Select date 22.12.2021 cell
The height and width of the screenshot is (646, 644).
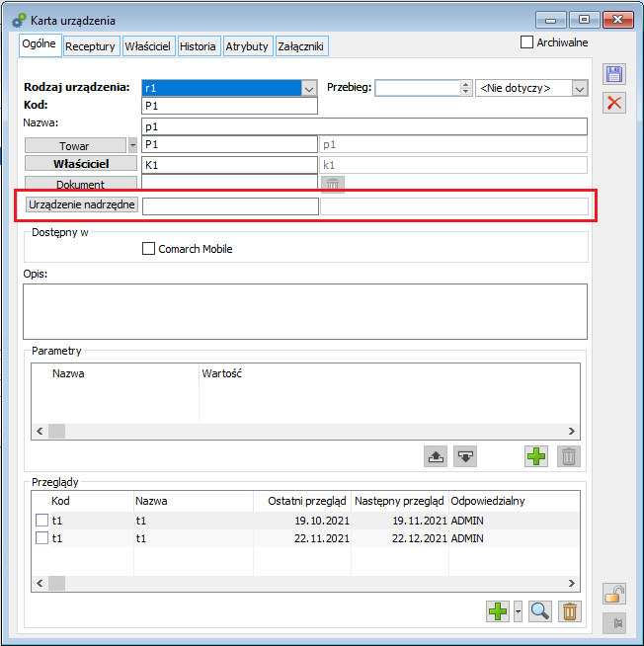tap(420, 538)
